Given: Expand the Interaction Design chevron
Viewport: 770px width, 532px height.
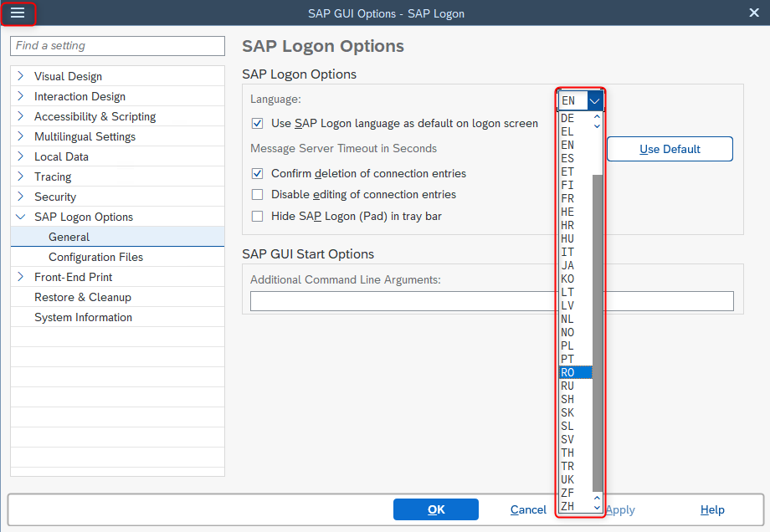Looking at the screenshot, I should click(x=21, y=96).
